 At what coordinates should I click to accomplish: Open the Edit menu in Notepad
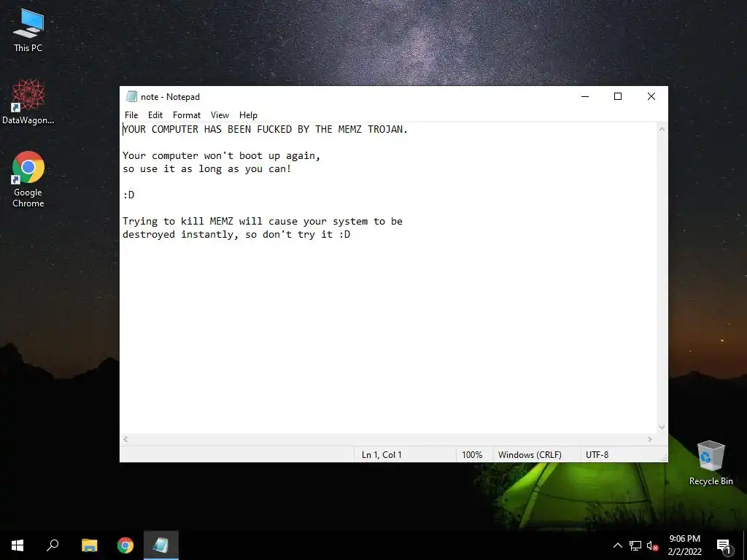click(155, 115)
